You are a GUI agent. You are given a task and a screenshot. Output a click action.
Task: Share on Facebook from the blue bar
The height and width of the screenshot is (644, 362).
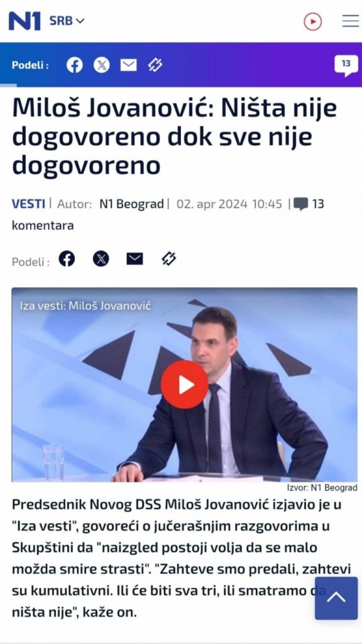pyautogui.click(x=74, y=65)
